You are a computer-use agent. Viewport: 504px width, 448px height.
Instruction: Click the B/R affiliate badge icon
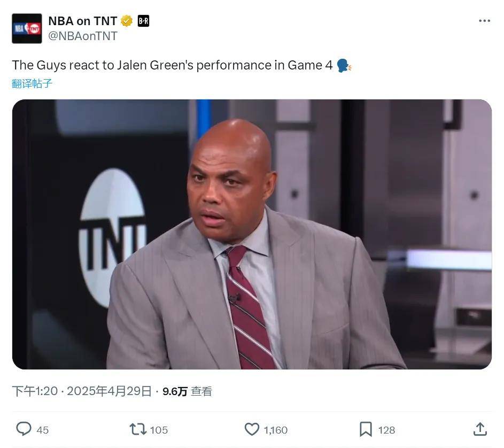[x=143, y=21]
